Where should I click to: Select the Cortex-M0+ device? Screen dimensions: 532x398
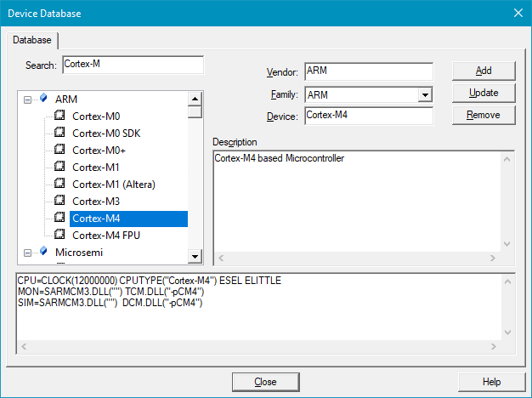pyautogui.click(x=99, y=151)
